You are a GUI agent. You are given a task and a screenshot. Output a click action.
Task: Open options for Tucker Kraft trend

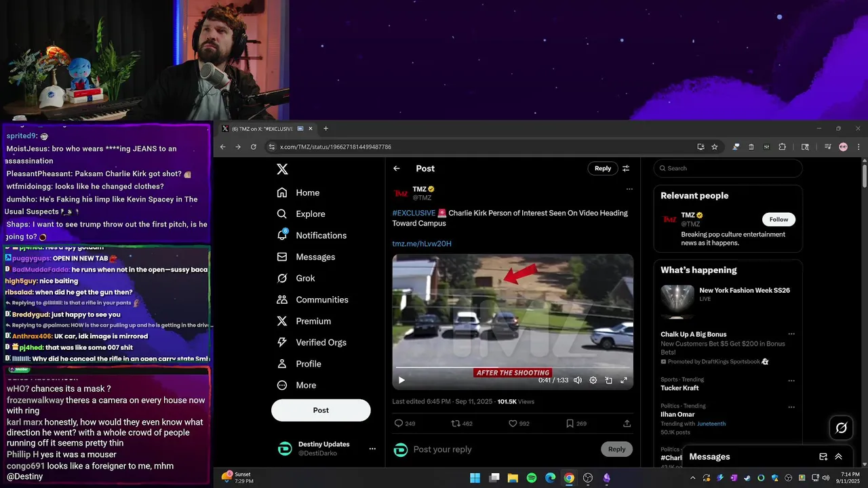791,381
